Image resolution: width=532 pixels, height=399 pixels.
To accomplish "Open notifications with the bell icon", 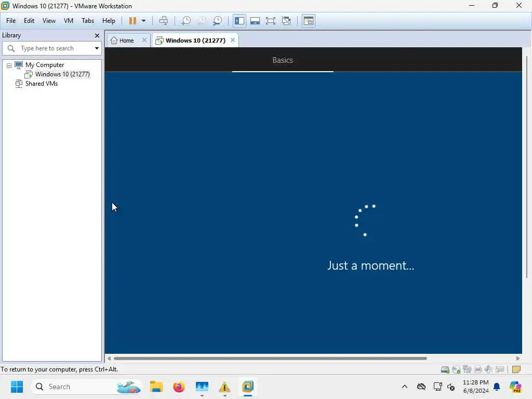I will 497,387.
